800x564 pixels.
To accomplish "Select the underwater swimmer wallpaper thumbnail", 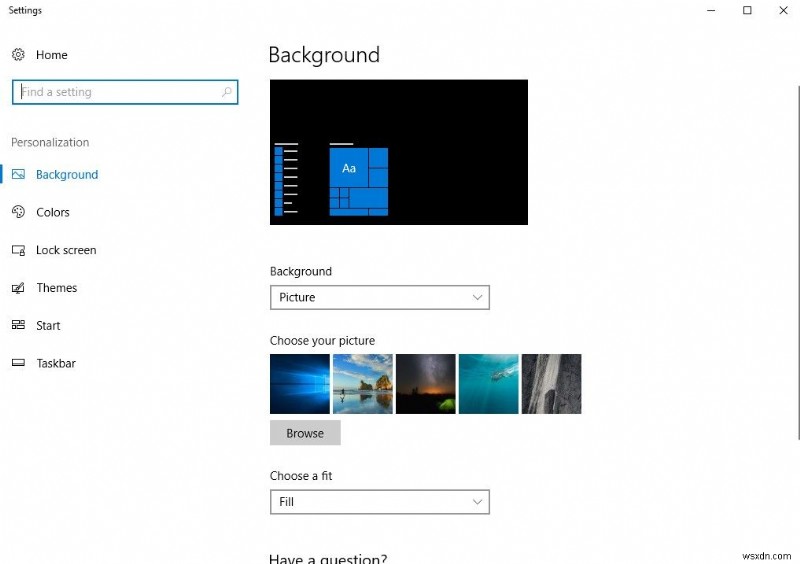I will click(x=488, y=384).
